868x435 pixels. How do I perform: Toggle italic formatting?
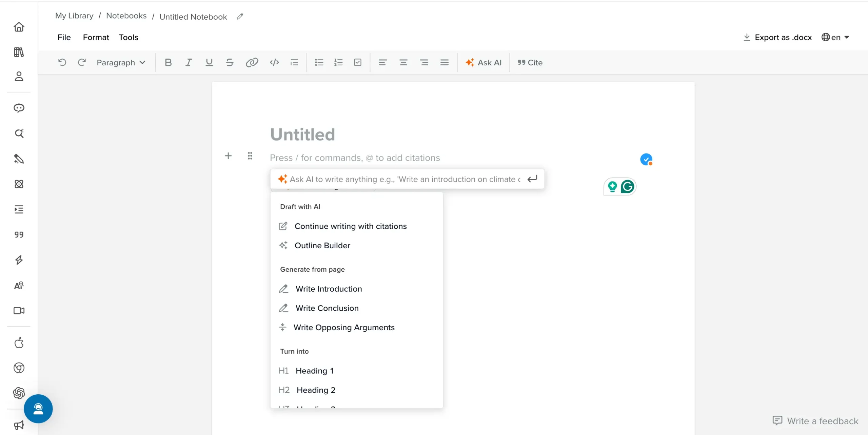pos(189,62)
